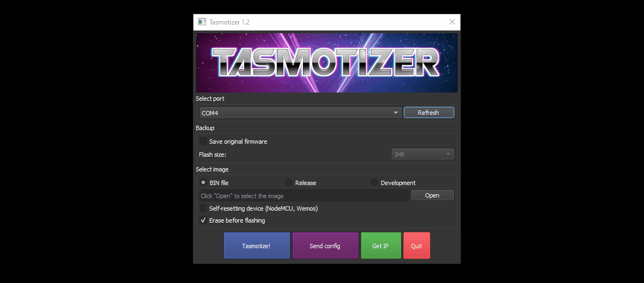Click the Select image section label
Image resolution: width=644 pixels, height=283 pixels.
(x=212, y=169)
